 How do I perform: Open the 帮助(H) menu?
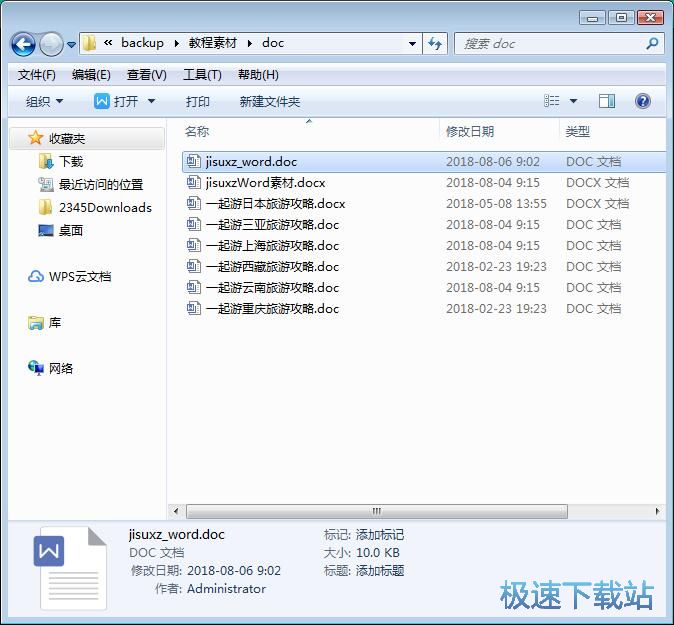click(258, 75)
